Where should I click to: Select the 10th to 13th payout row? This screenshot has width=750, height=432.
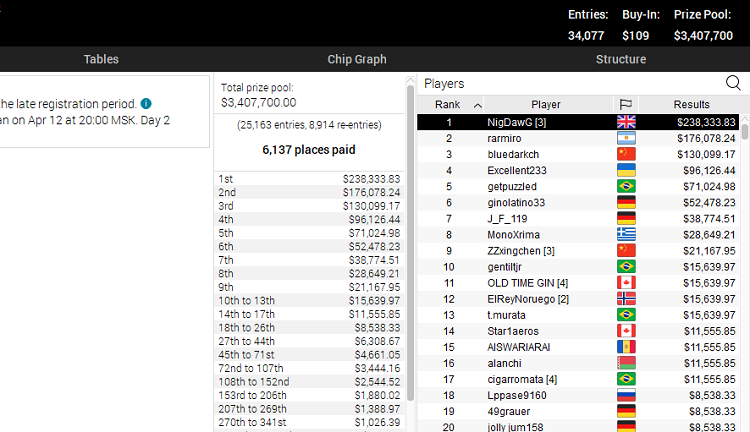point(309,300)
